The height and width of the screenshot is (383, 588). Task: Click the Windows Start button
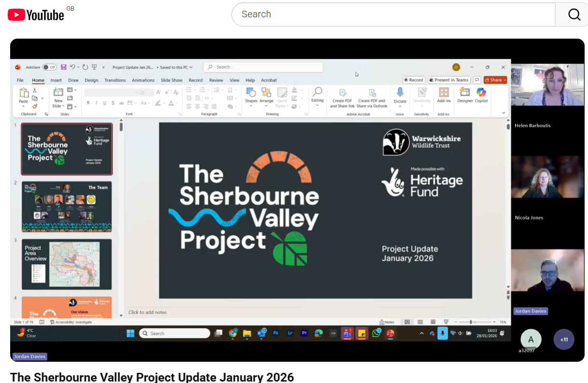[130, 333]
